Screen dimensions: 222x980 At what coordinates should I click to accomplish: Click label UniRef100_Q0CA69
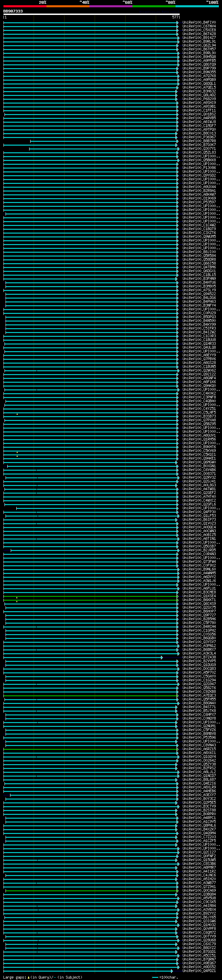click(199, 890)
